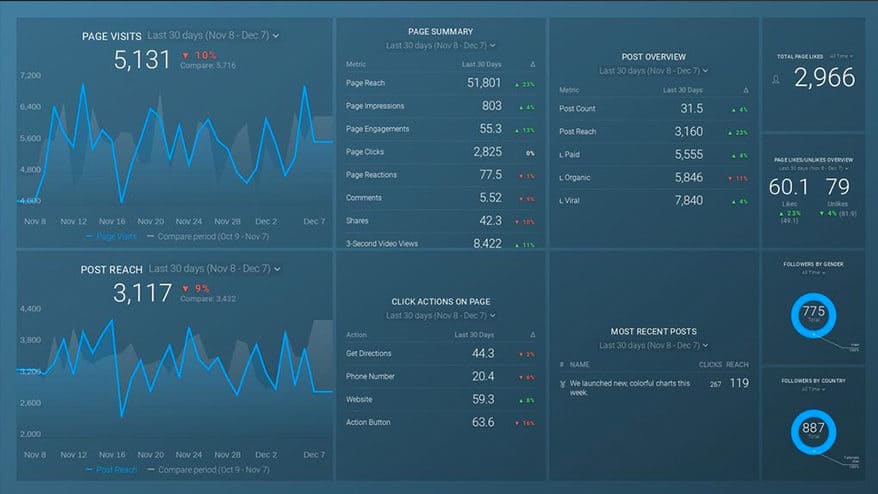This screenshot has width=878, height=494.
Task: Click Action column header in Click Actions
Action: coord(356,334)
